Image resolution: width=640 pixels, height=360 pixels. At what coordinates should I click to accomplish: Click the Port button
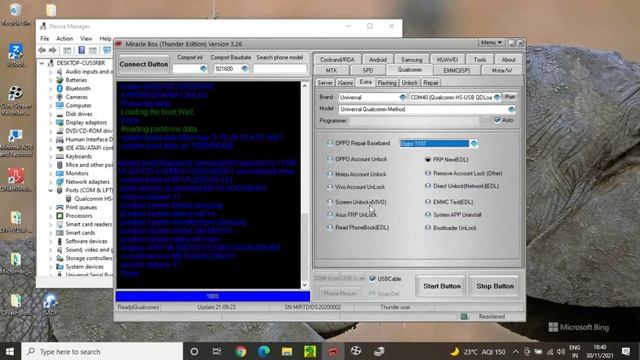509,97
